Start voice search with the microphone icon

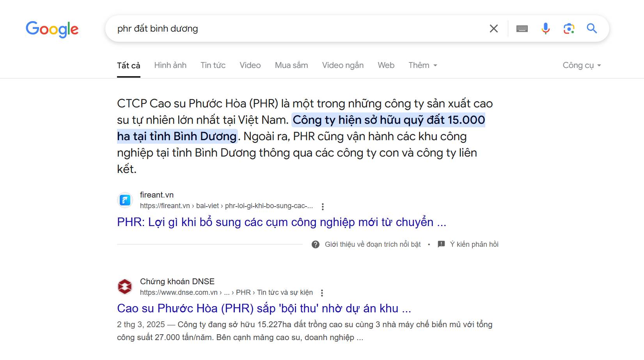point(546,29)
